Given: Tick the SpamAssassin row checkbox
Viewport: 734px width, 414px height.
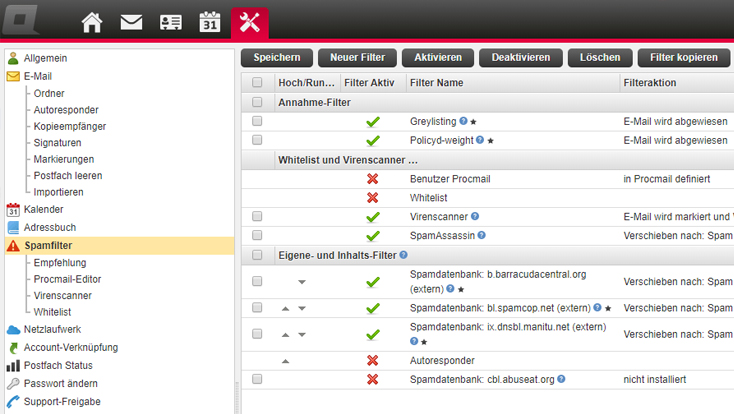Looking at the screenshot, I should coord(257,235).
